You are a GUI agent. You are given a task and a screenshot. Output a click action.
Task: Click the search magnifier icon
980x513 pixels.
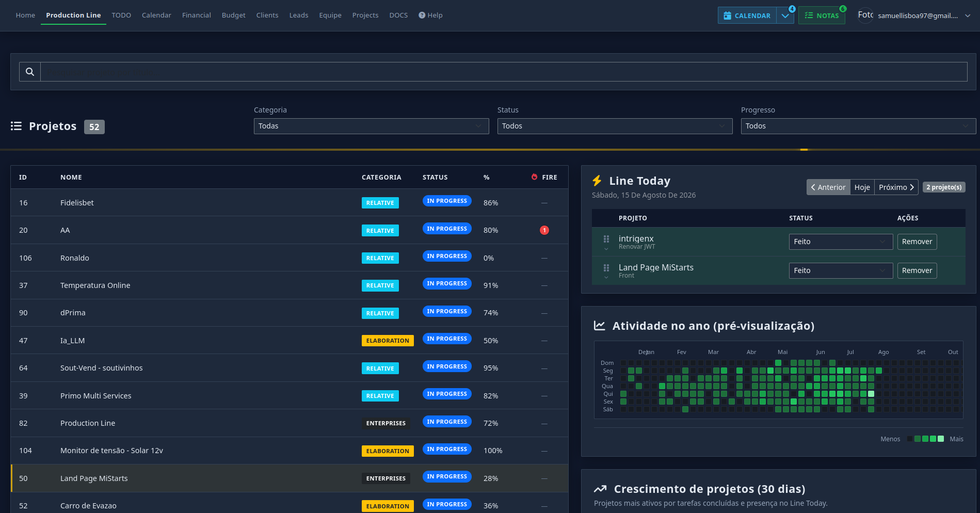(x=30, y=72)
